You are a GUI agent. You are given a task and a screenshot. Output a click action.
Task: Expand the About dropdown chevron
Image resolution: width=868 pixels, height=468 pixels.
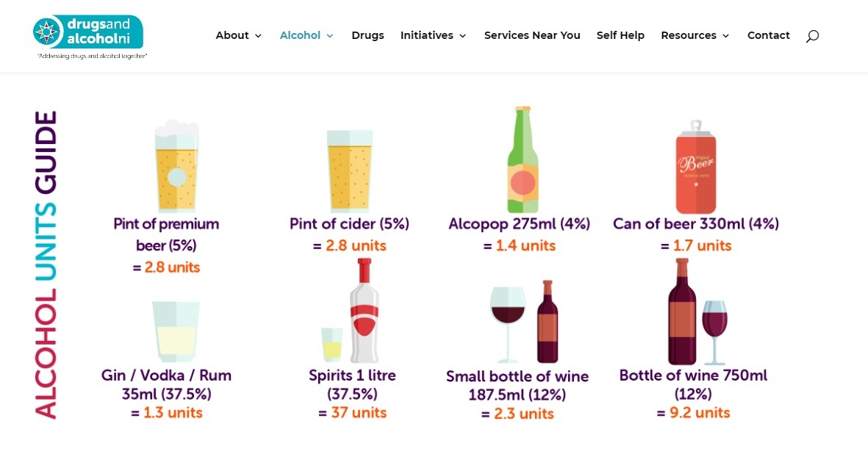pos(258,36)
